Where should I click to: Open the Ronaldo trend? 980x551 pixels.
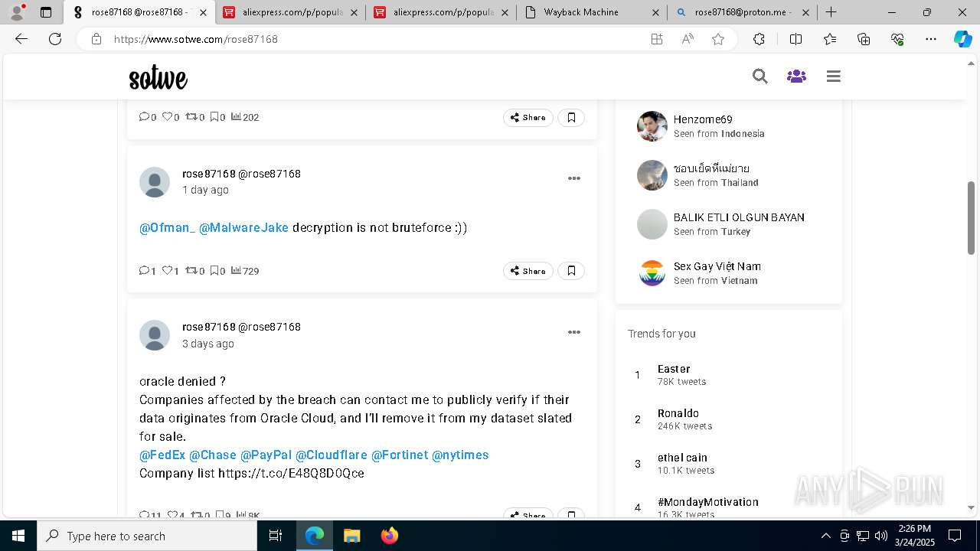678,413
